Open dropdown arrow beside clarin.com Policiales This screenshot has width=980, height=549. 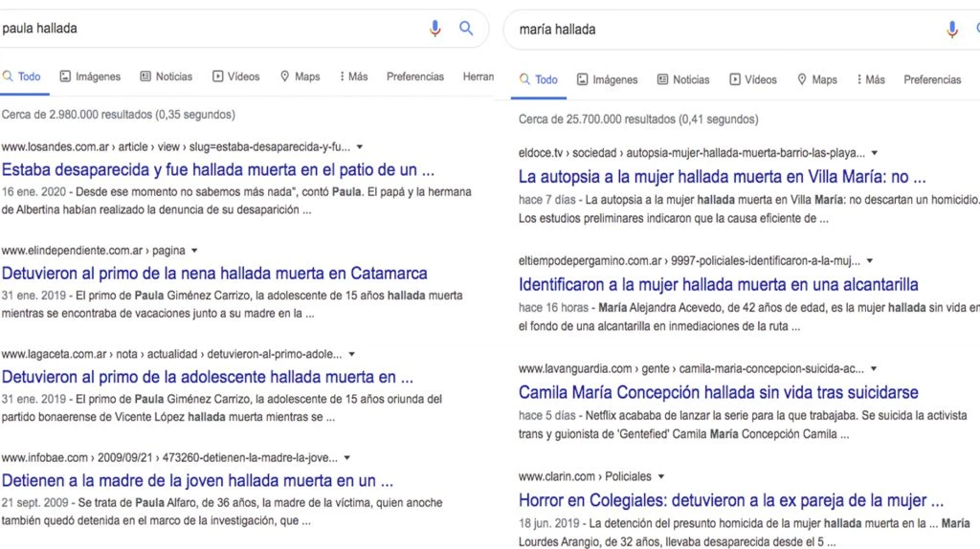point(660,476)
